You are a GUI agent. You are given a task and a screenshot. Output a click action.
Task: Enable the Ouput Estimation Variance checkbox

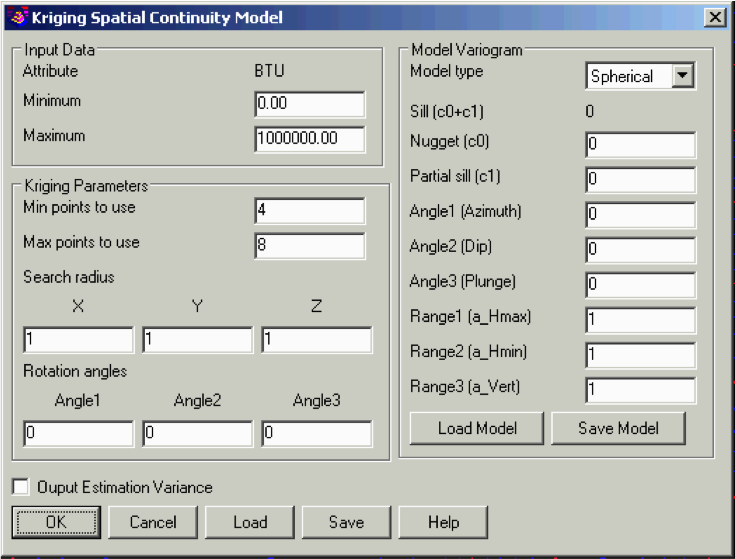[21, 486]
